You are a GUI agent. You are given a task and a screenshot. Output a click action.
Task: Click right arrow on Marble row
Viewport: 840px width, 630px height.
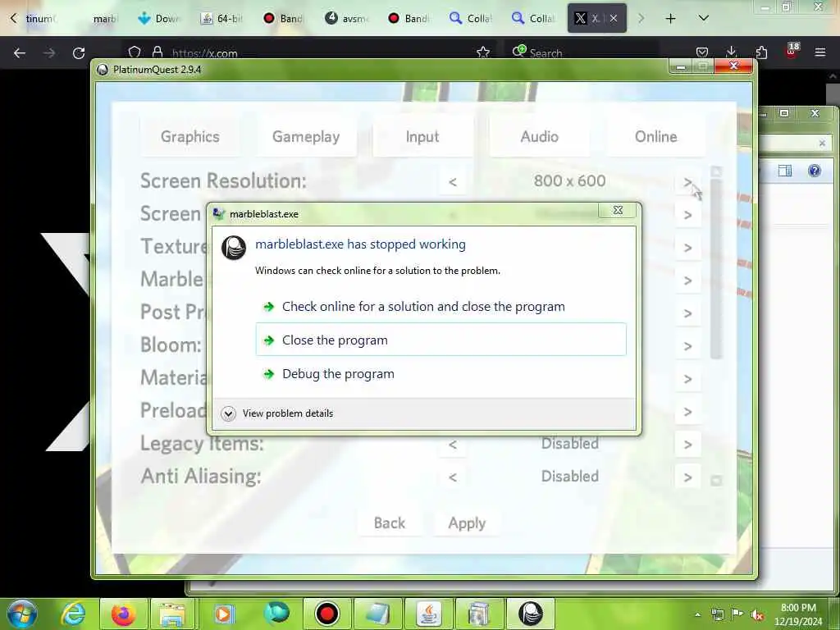click(688, 281)
